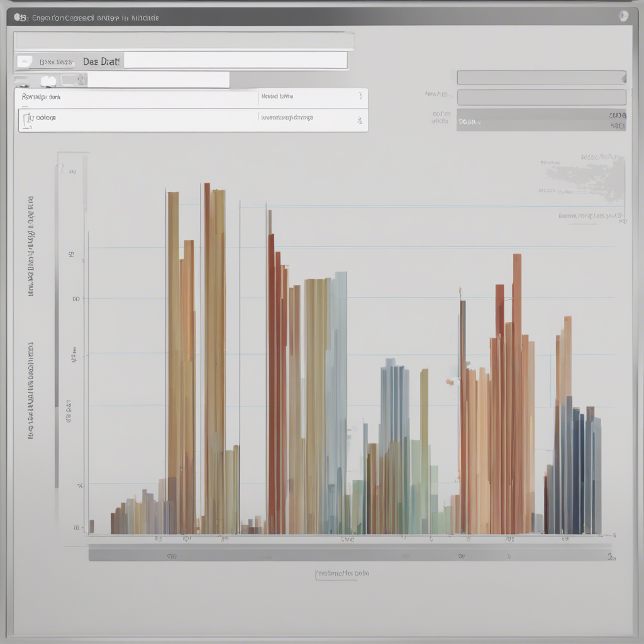Select the highlighted dark gray row on the right
The image size is (644, 644).
point(541,119)
